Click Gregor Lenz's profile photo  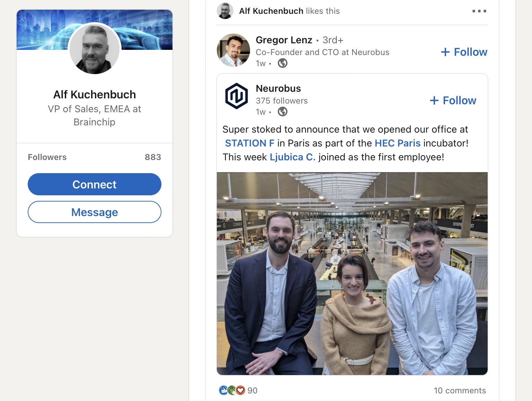tap(233, 50)
